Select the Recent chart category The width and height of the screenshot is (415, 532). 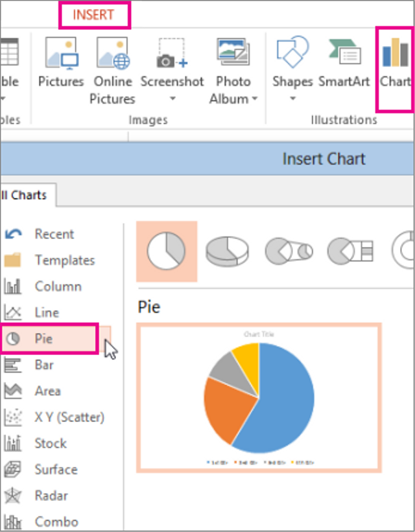coord(54,234)
